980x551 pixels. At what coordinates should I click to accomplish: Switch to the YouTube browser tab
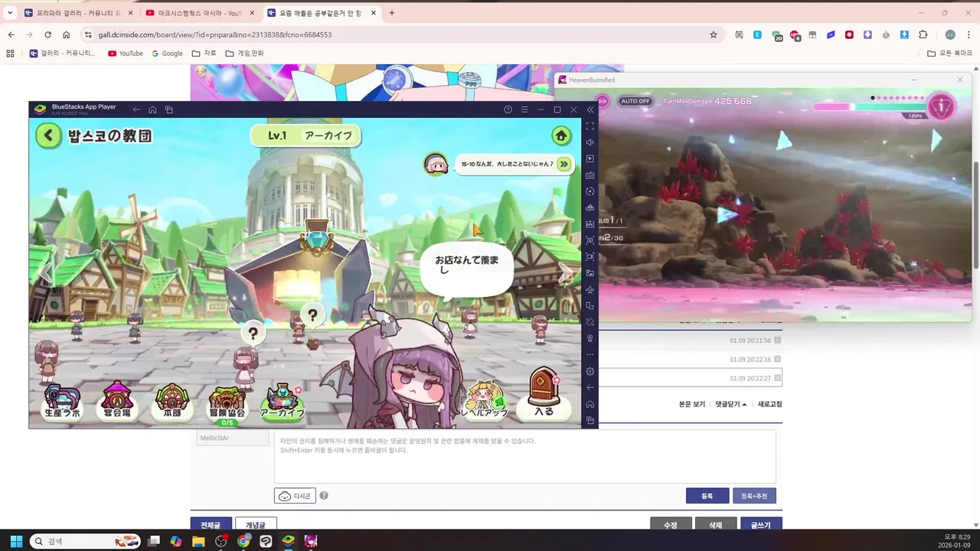click(x=199, y=13)
